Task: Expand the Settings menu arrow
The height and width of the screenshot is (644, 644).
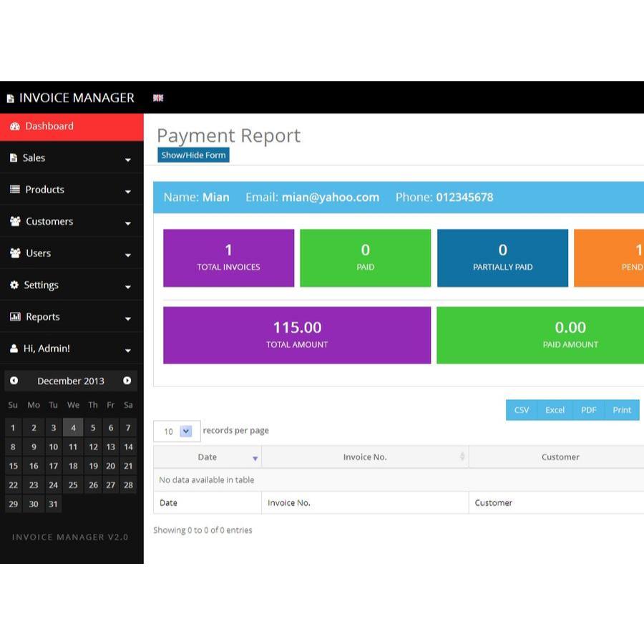Action: pyautogui.click(x=128, y=287)
